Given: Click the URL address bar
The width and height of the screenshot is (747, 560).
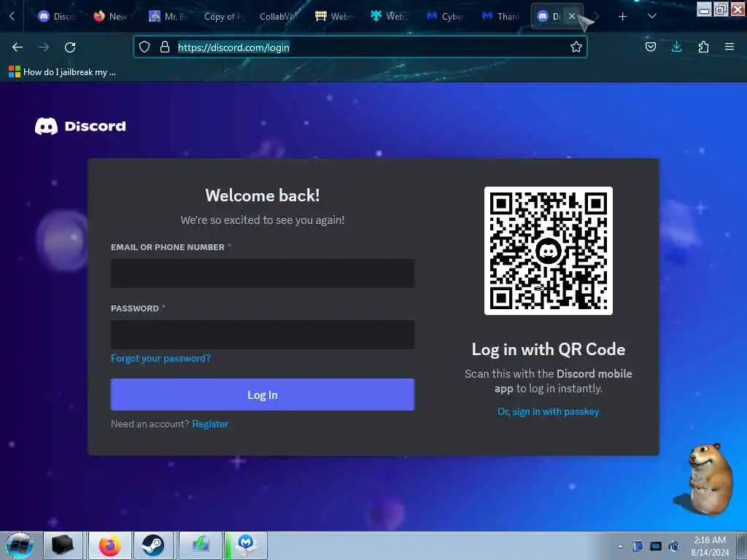Looking at the screenshot, I should pyautogui.click(x=360, y=47).
